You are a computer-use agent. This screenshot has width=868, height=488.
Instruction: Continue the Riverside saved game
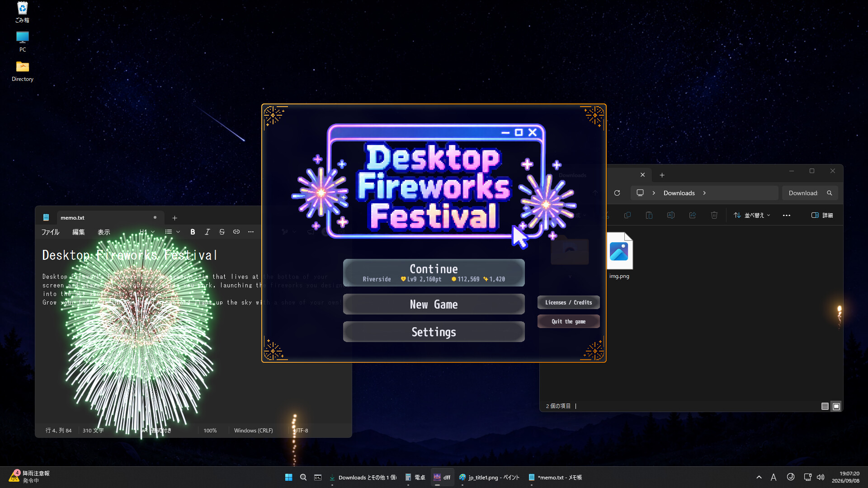(434, 273)
